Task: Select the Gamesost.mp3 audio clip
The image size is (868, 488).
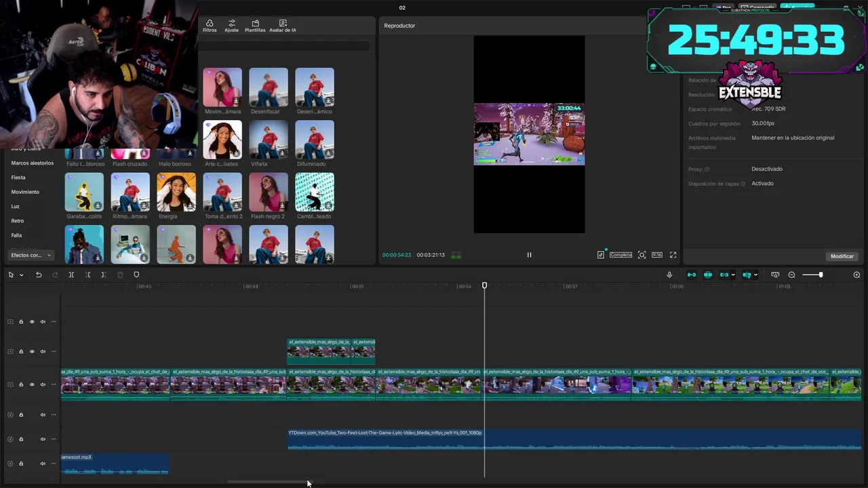Action: [115, 464]
